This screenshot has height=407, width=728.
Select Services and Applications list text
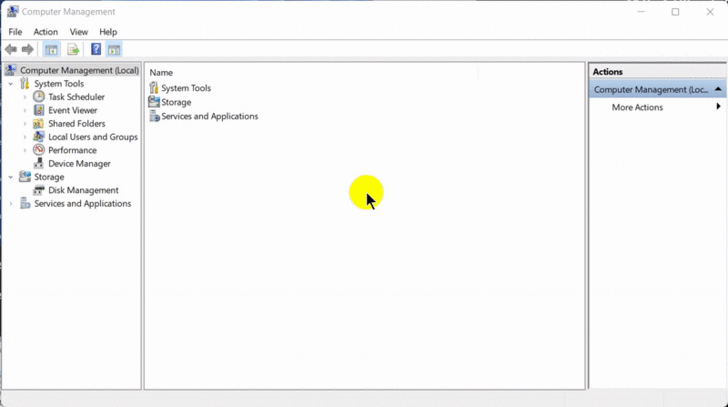pyautogui.click(x=209, y=116)
